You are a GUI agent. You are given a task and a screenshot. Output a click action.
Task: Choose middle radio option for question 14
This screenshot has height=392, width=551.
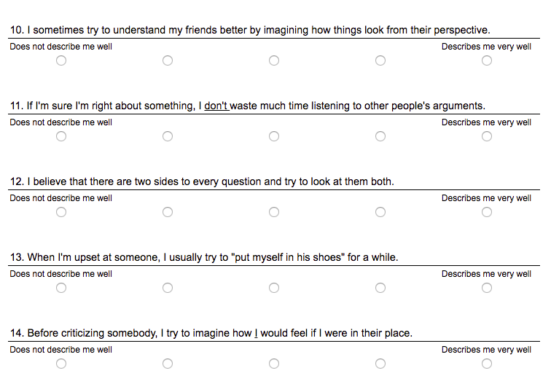tap(274, 364)
